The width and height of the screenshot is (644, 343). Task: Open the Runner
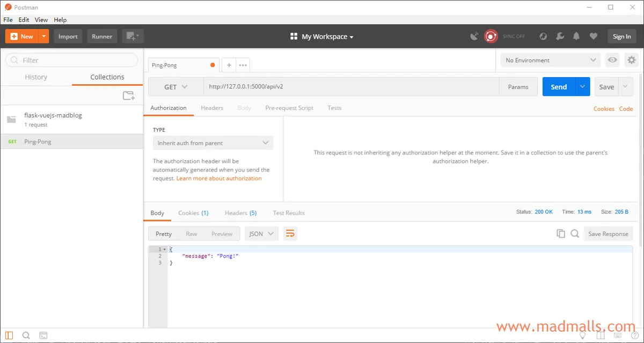point(102,36)
